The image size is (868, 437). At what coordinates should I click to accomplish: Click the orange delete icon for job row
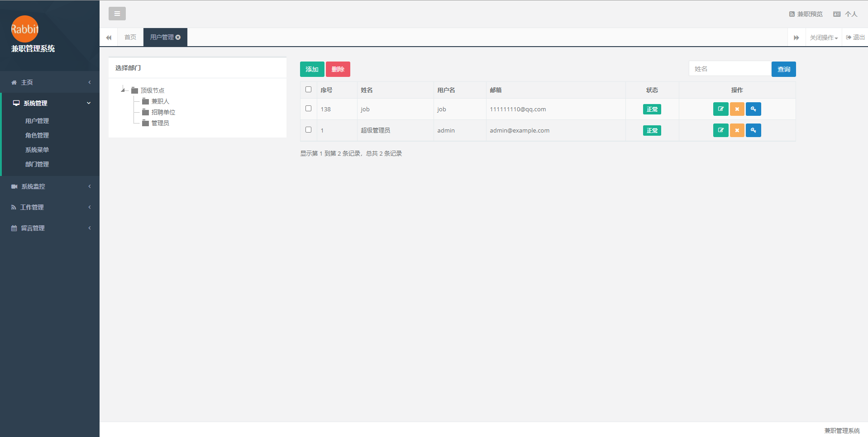[737, 109]
